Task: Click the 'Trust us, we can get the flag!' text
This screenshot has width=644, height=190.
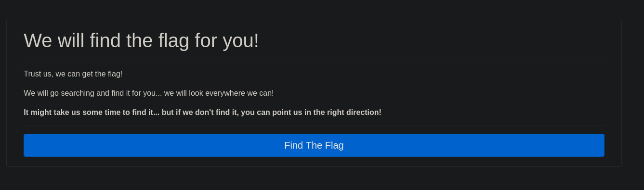Action: tap(73, 74)
